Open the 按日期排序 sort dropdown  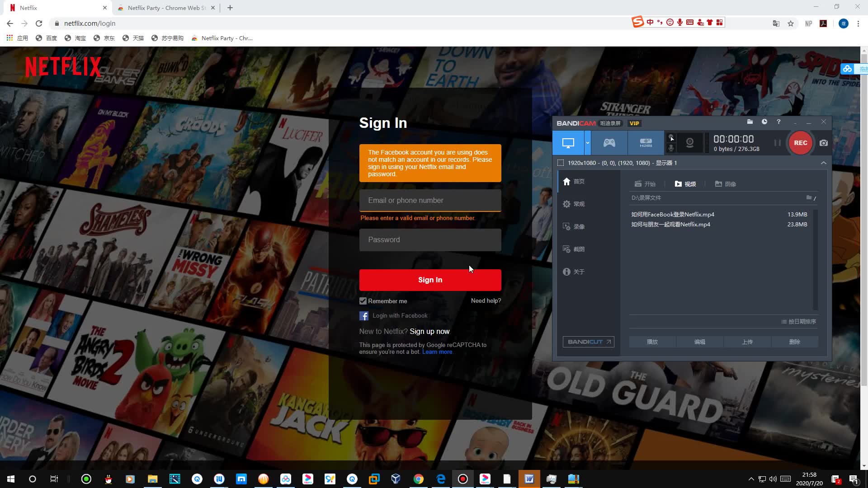click(x=799, y=321)
